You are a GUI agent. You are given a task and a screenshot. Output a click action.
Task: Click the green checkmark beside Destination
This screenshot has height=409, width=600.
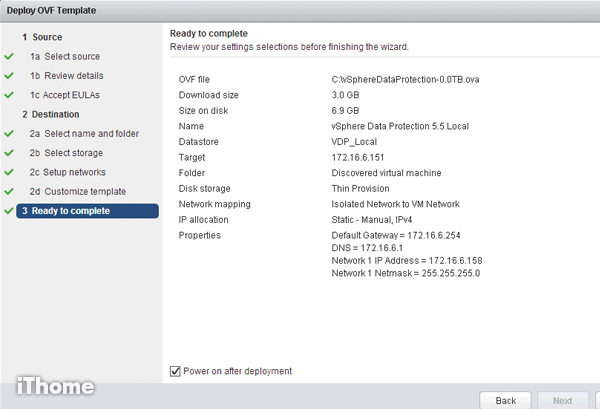pos(9,114)
